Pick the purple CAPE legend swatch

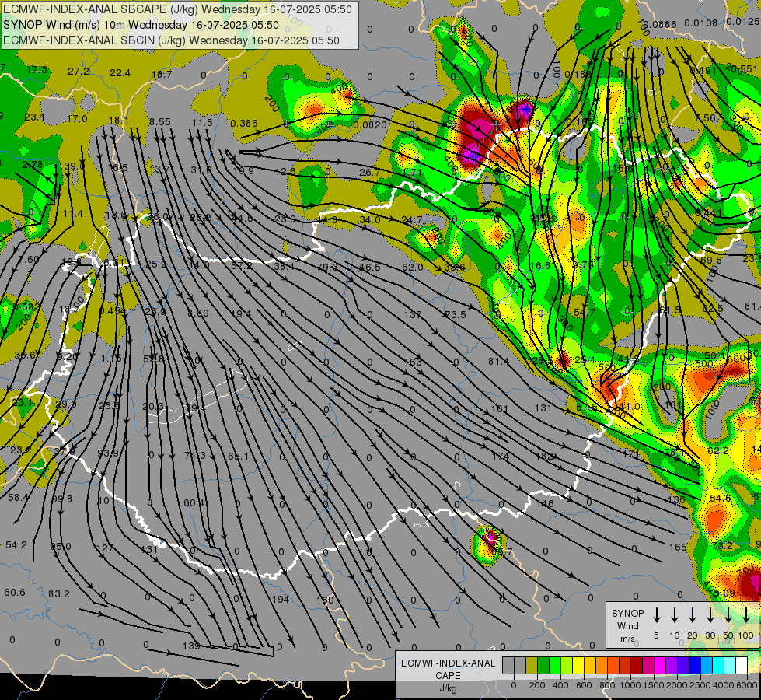pos(672,665)
